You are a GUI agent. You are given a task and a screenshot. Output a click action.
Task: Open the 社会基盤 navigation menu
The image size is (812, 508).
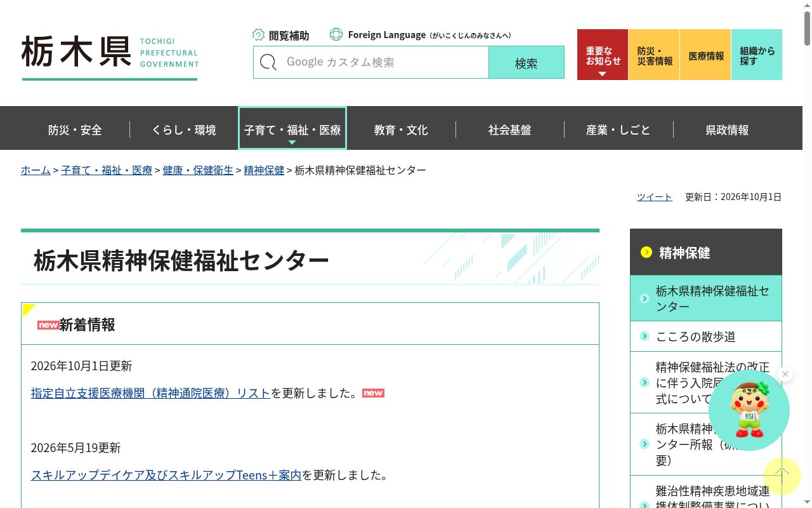tap(510, 130)
